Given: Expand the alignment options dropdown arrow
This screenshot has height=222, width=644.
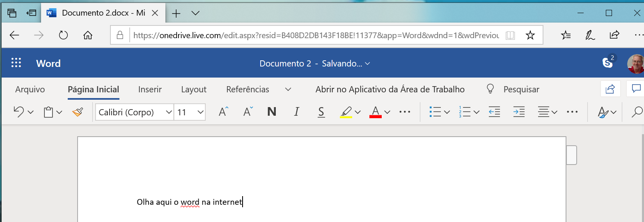Looking at the screenshot, I should click(555, 112).
